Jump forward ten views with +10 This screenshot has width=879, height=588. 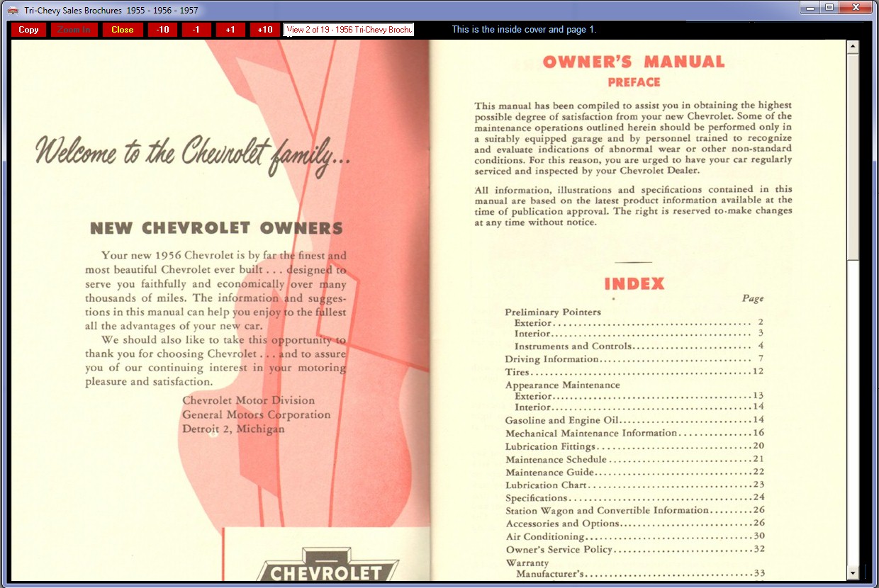coord(264,30)
